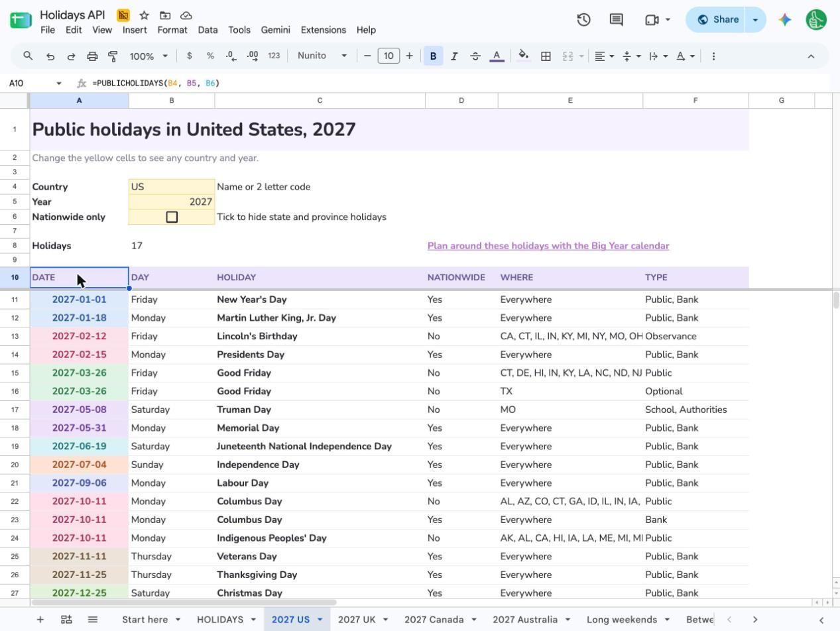Start a video call with camera icon
840x631 pixels.
click(x=652, y=20)
